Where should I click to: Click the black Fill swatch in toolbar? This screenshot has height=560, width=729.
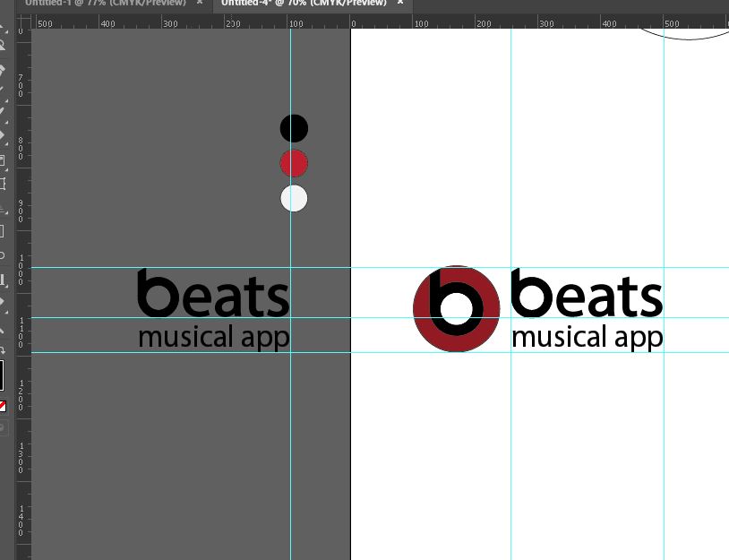click(2, 375)
